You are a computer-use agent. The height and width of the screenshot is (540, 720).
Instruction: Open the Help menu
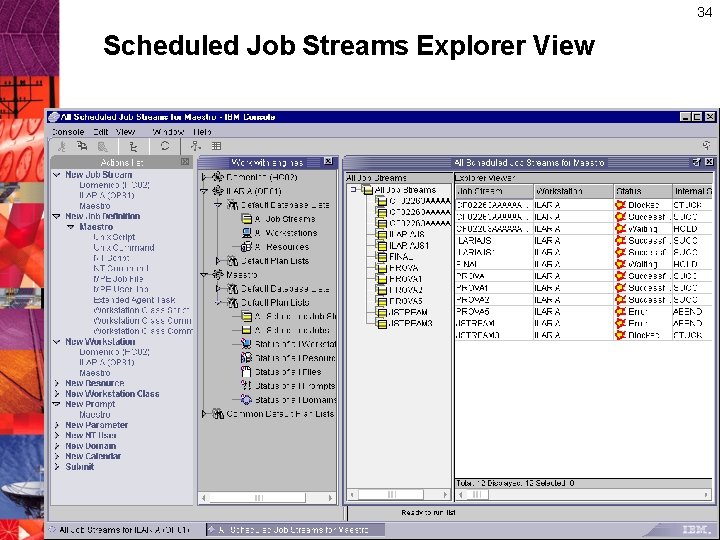pyautogui.click(x=202, y=132)
